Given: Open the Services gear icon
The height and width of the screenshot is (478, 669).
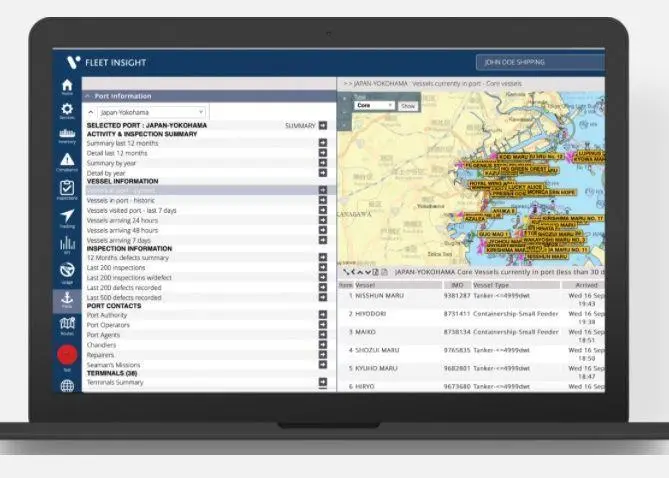Looking at the screenshot, I should click(67, 111).
